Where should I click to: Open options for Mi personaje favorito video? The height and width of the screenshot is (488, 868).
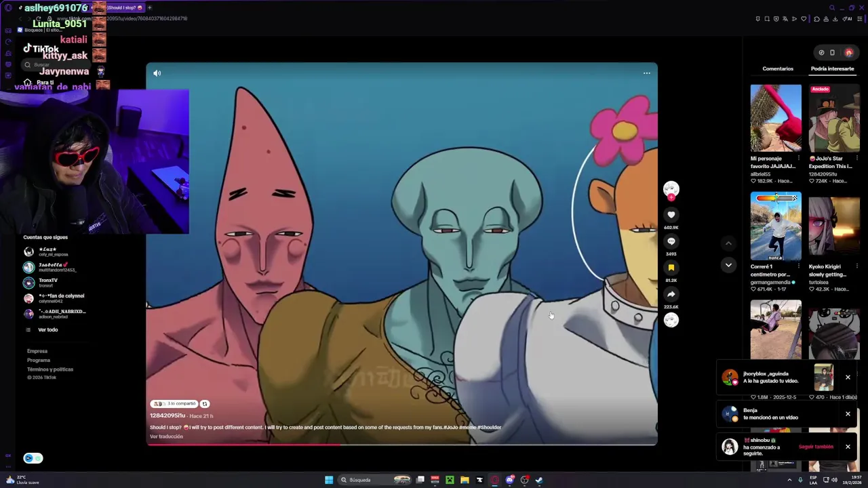(798, 159)
